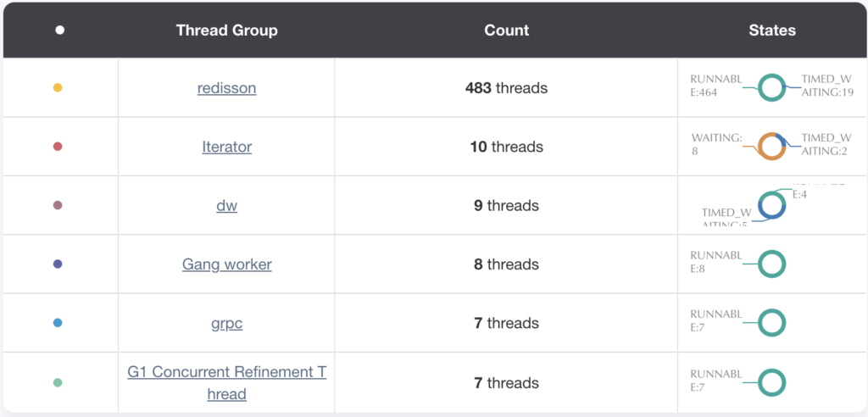Open the dw thread group link

(226, 205)
